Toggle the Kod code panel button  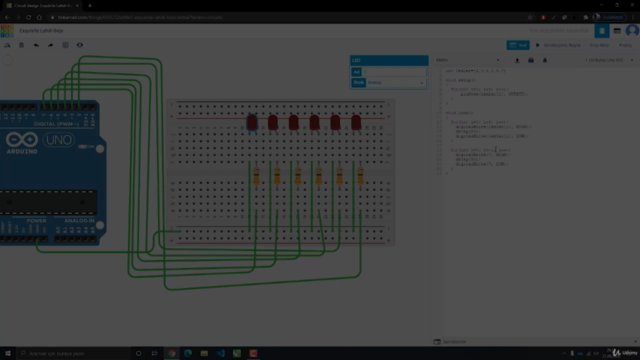(518, 45)
